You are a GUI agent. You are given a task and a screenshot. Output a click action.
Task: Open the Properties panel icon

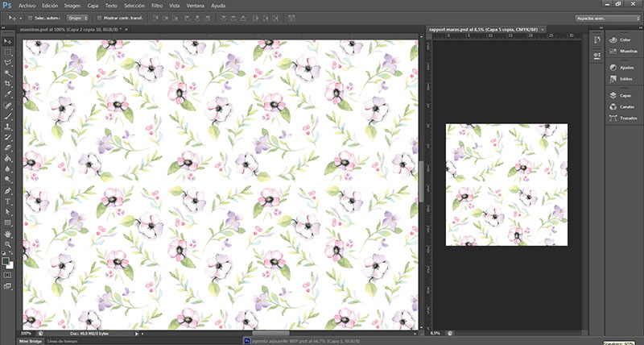597,55
